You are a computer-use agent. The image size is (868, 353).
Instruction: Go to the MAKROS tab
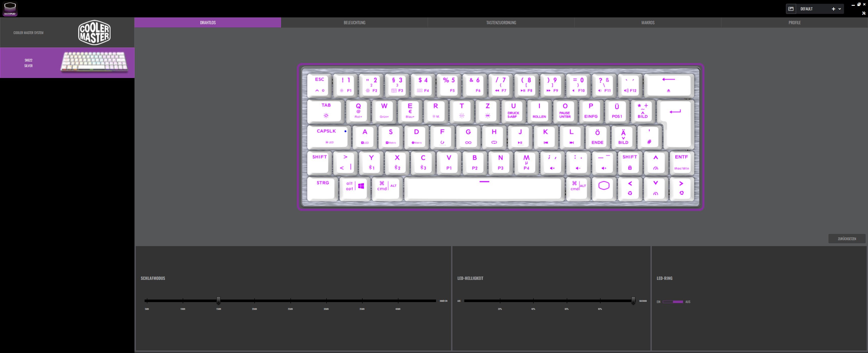(x=648, y=23)
